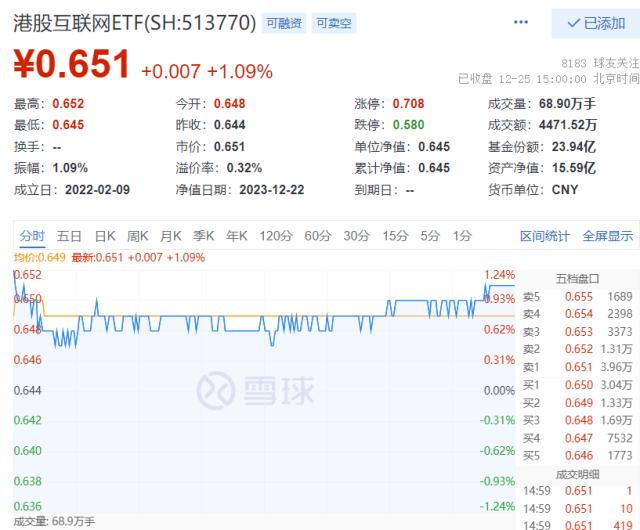Click the 净值日期 value 2023-12-22
The height and width of the screenshot is (530, 640).
click(x=271, y=190)
